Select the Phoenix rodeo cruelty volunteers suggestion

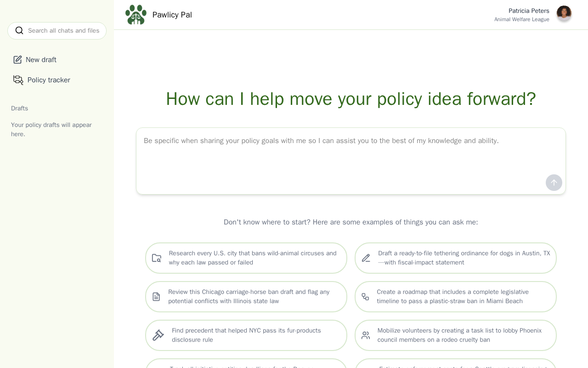pos(456,335)
